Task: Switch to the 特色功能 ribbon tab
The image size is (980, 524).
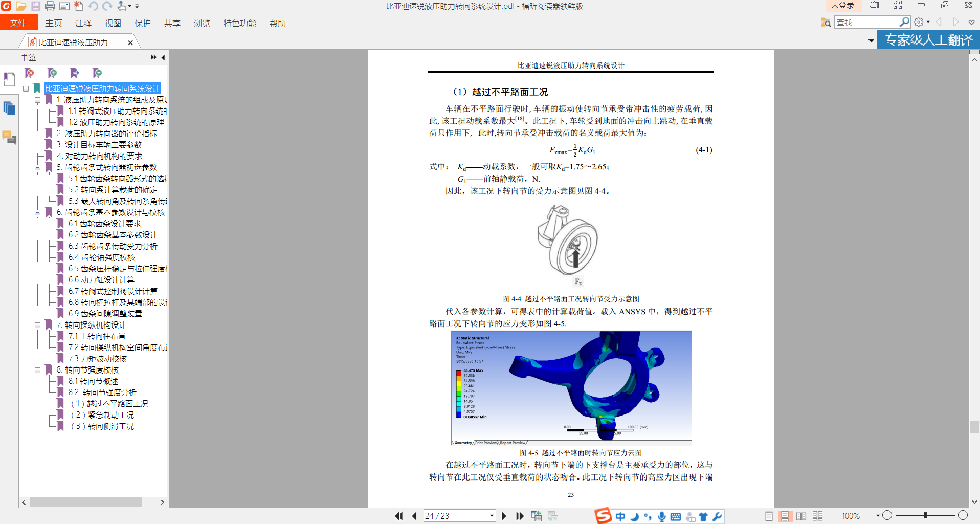Action: click(240, 23)
